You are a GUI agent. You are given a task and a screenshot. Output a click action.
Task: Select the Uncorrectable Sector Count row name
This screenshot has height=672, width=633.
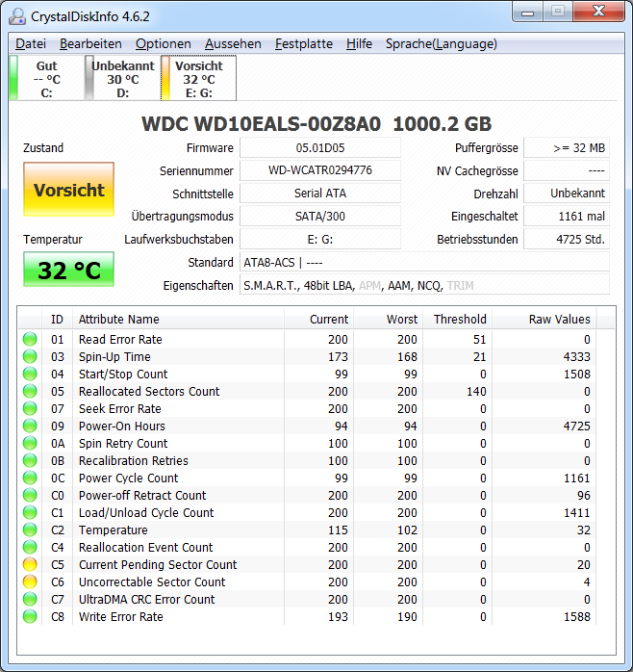(x=152, y=582)
